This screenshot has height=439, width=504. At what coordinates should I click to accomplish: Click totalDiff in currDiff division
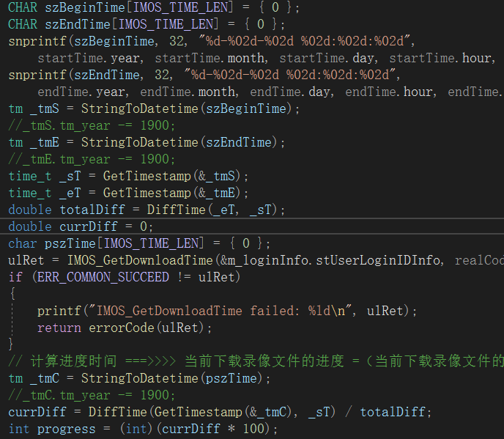[392, 413]
